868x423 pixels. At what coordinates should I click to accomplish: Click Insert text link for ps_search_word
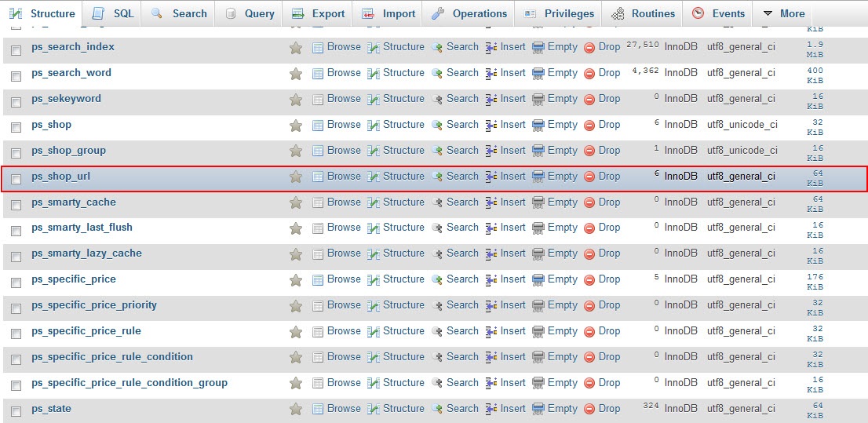coord(513,72)
